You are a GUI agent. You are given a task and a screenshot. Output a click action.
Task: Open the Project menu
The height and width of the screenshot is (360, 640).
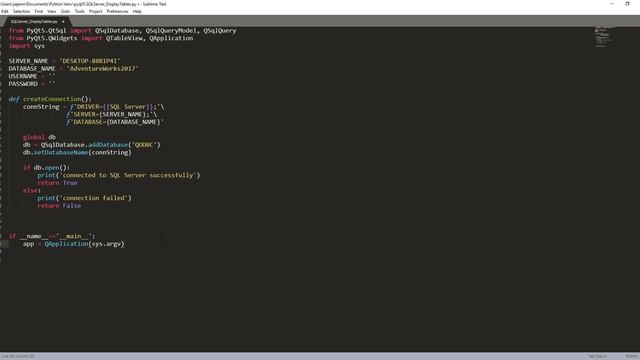96,11
